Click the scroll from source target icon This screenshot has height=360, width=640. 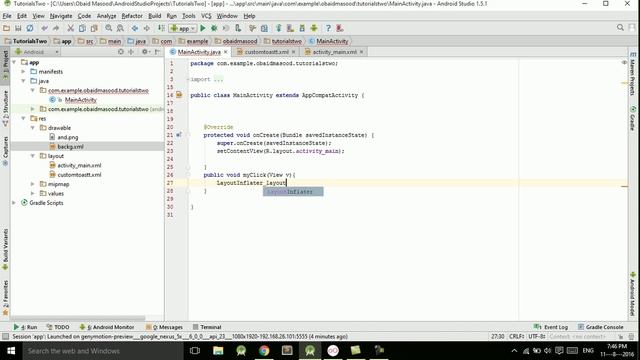[x=121, y=52]
